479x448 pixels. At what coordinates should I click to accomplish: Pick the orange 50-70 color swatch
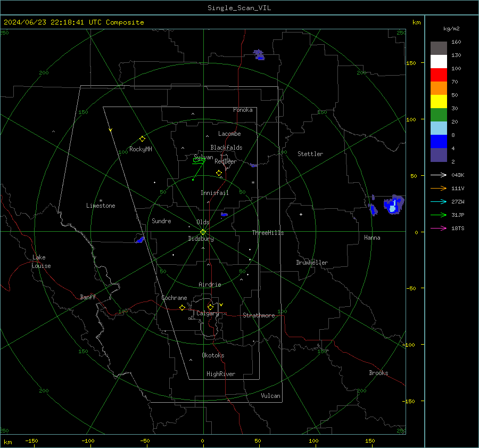click(x=439, y=88)
